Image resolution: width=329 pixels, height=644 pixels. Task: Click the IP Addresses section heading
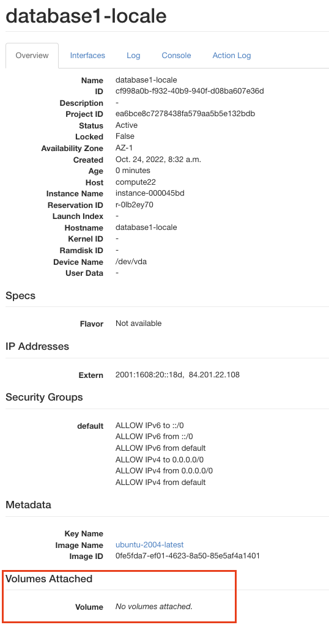point(37,346)
